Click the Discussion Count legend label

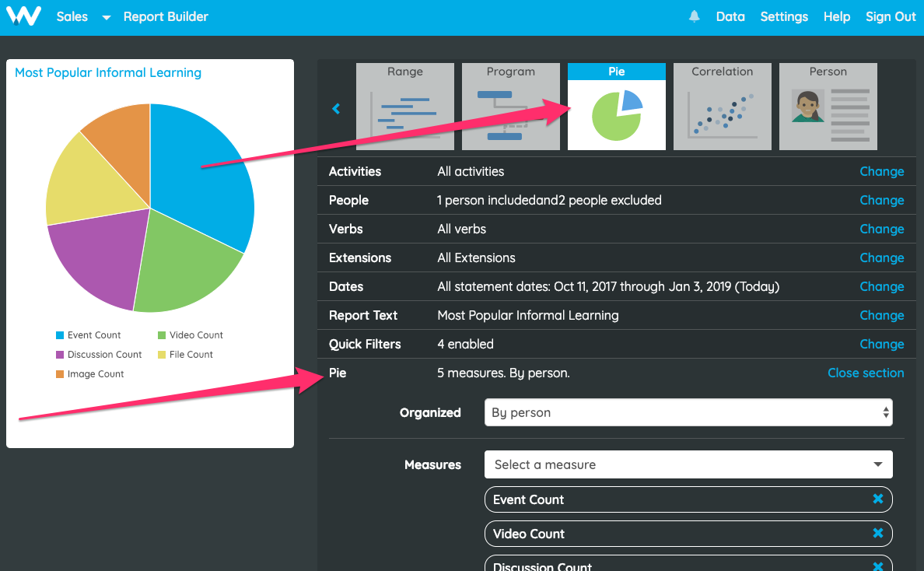(104, 355)
